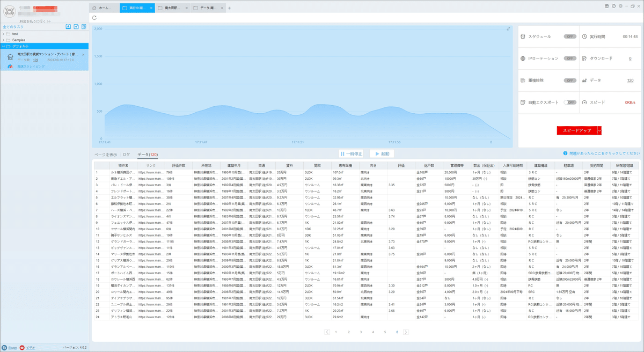Click the robot icon of the 南太田駅 task
Image resolution: width=644 pixels, height=352 pixels.
tap(10, 56)
